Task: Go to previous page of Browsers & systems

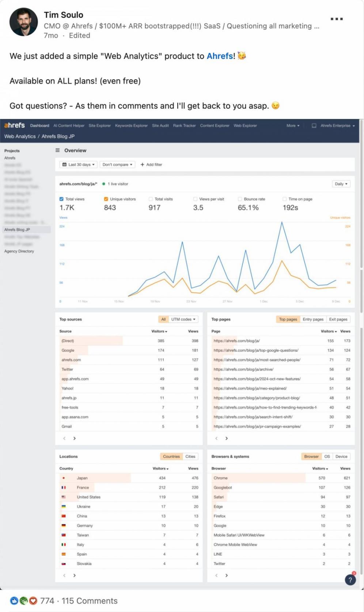Action: coord(216,575)
